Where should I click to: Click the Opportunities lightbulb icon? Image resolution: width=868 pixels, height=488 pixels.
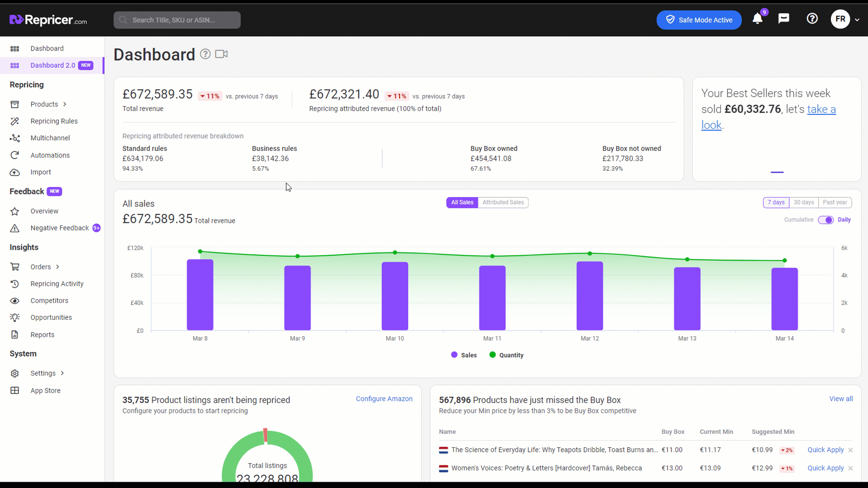[15, 318]
